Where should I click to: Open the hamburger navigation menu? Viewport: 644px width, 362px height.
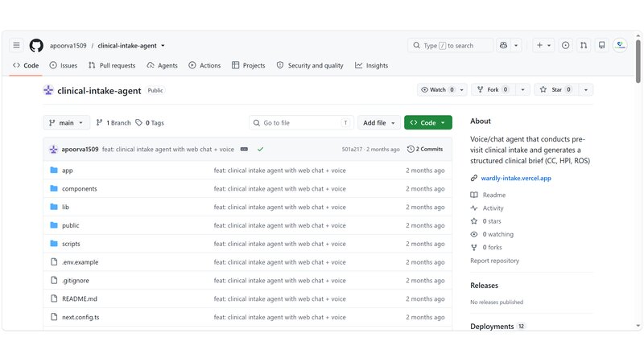point(16,45)
